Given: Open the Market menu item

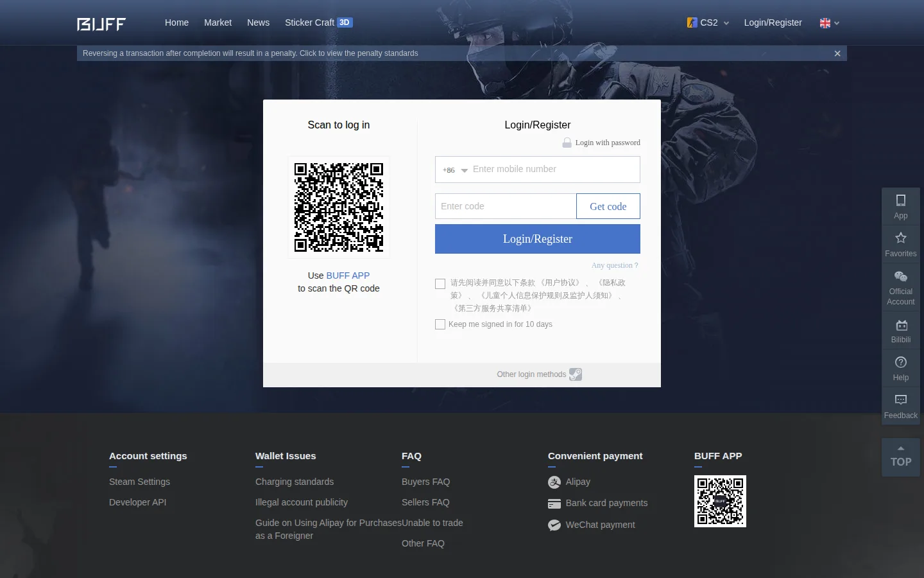Looking at the screenshot, I should click(x=218, y=22).
